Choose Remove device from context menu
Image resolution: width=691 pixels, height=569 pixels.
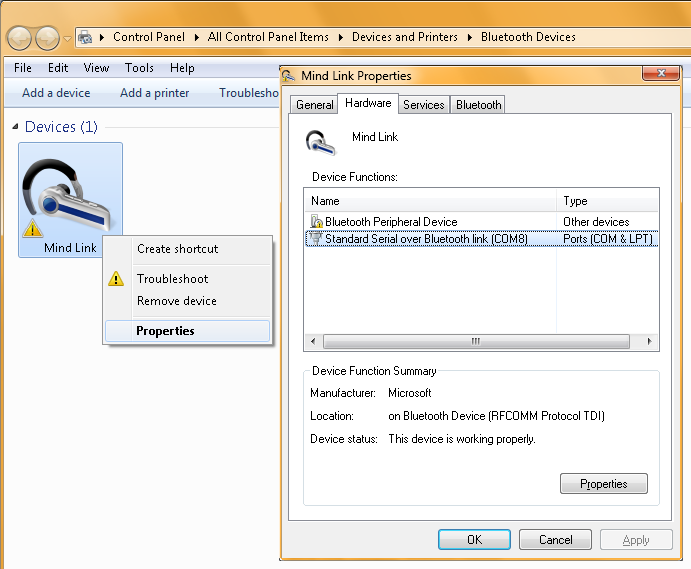[x=176, y=301]
